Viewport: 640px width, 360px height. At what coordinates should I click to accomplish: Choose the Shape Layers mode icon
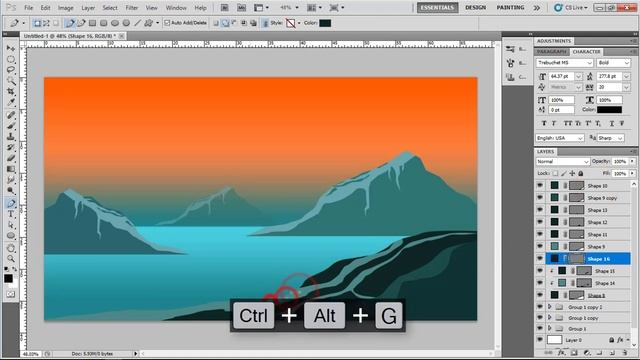[x=37, y=23]
